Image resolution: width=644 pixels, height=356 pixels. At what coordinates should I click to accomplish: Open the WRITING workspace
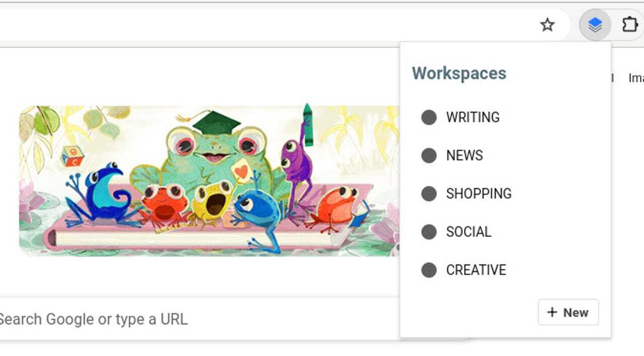[x=472, y=117]
